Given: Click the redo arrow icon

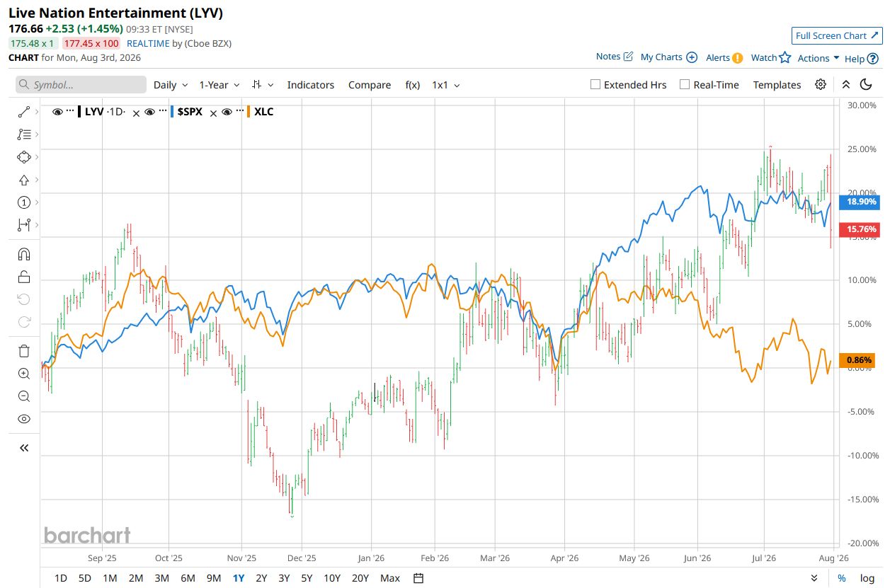Looking at the screenshot, I should (x=23, y=322).
